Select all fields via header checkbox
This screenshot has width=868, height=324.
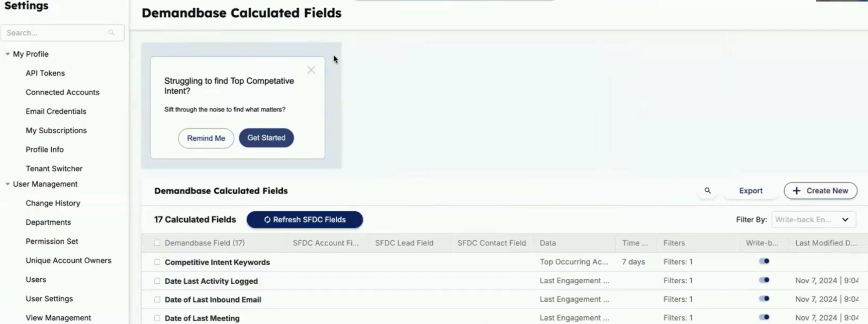(157, 243)
